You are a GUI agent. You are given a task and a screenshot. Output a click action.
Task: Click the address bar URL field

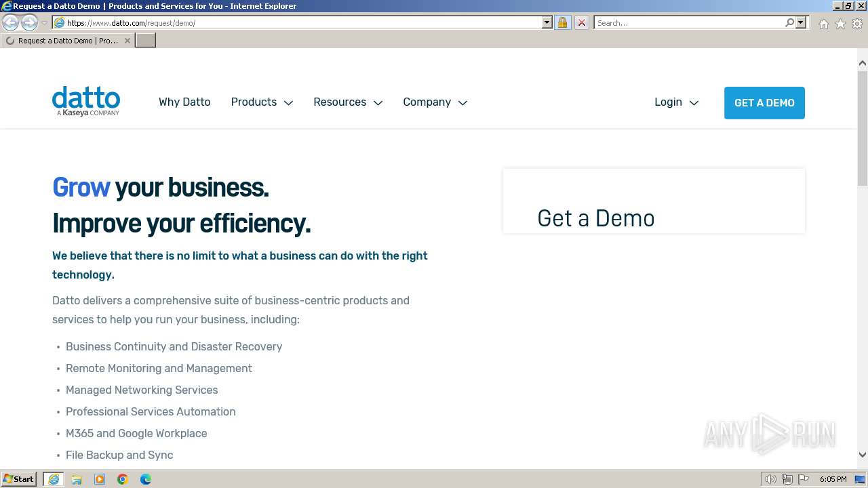[302, 22]
